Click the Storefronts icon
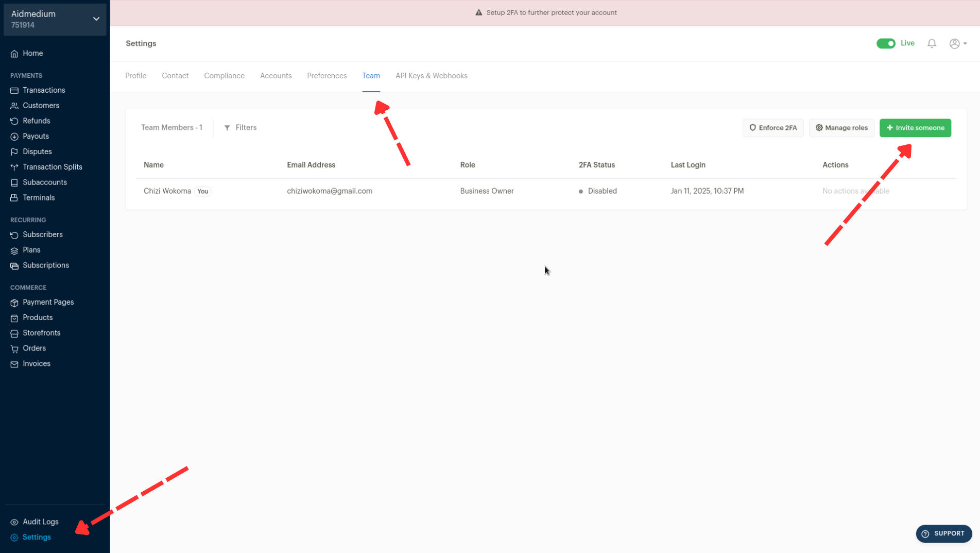This screenshot has height=553, width=980. click(x=14, y=333)
